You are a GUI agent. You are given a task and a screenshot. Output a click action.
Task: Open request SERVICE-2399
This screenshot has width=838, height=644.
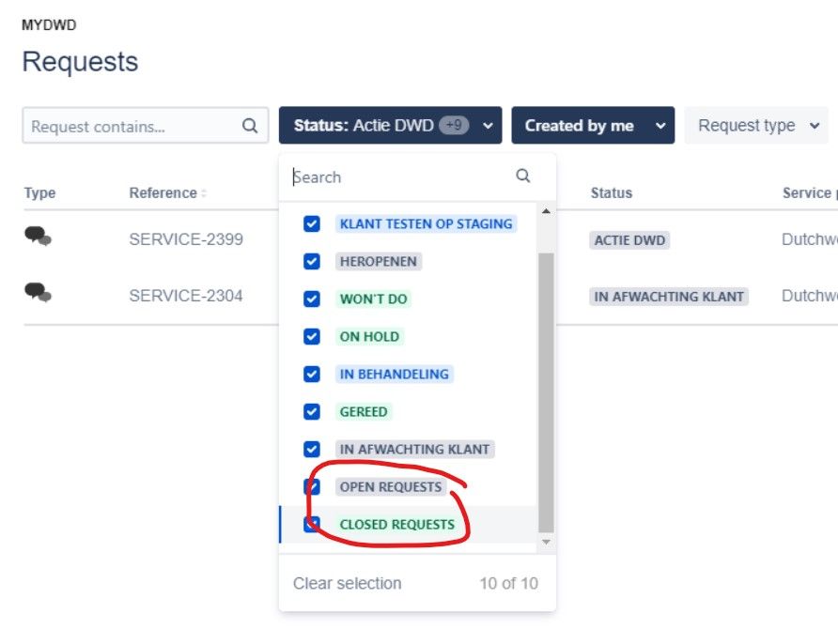tap(186, 239)
